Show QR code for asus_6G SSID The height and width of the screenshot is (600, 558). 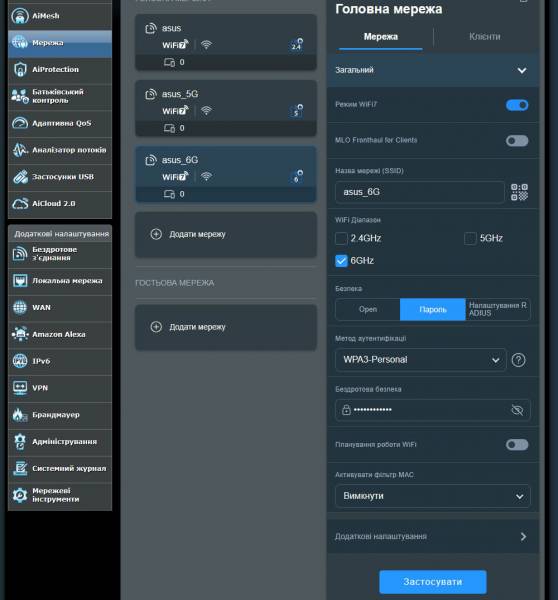519,192
